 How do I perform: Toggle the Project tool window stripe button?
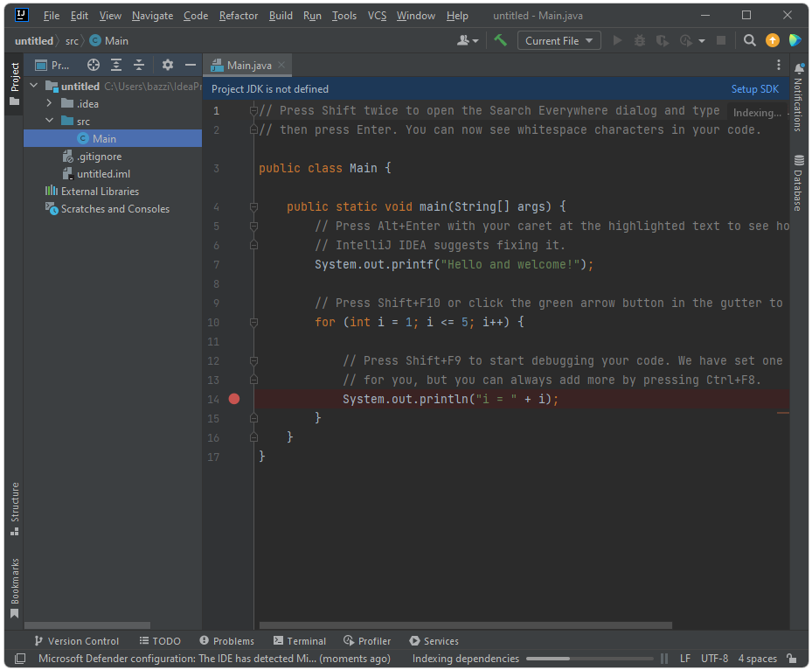tap(15, 84)
